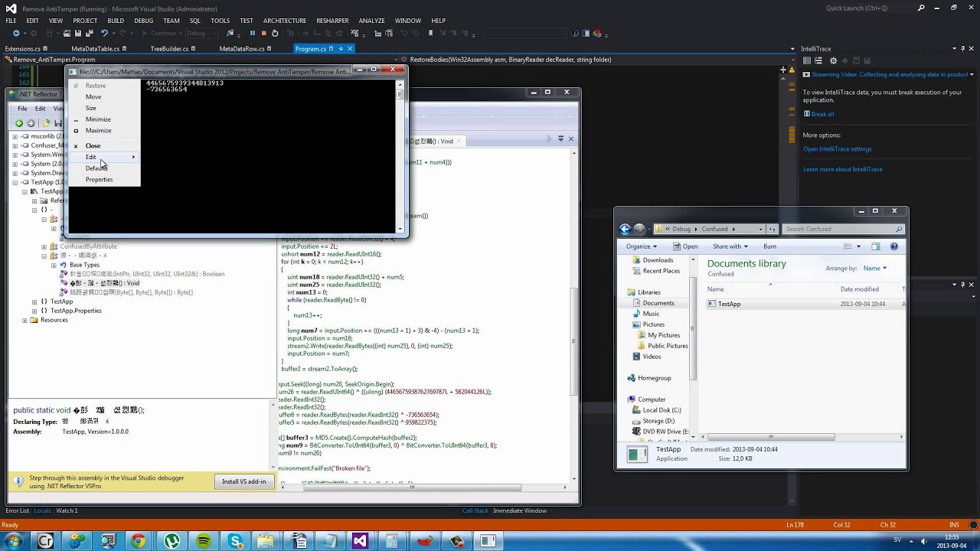This screenshot has height=551, width=980.
Task: Open Skype from the taskbar
Action: click(234, 541)
